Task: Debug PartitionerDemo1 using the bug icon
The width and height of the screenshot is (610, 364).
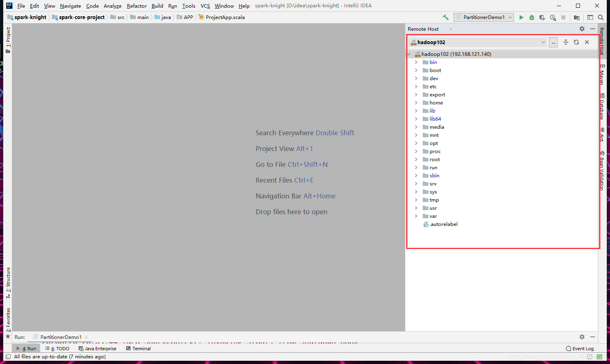Action: (532, 17)
